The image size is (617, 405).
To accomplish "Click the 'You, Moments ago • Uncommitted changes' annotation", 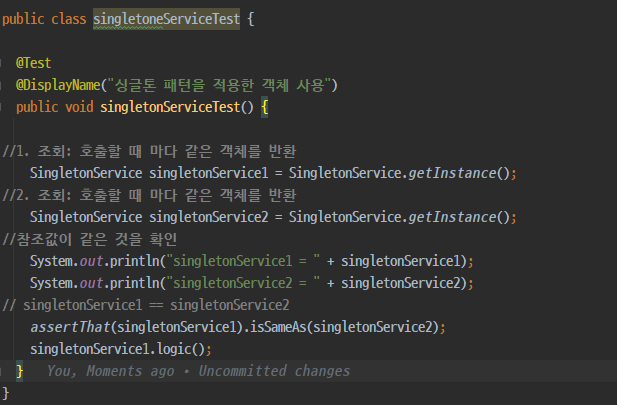I will point(198,371).
